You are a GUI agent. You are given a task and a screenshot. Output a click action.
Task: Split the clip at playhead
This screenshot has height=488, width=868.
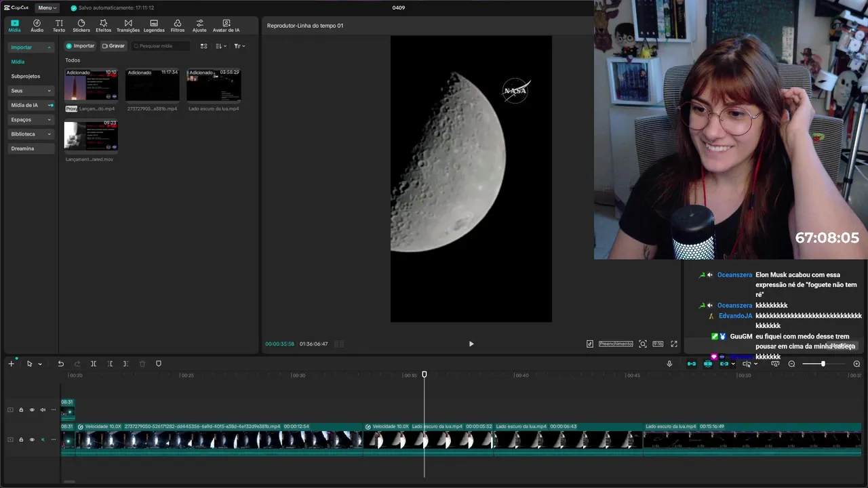tap(94, 364)
